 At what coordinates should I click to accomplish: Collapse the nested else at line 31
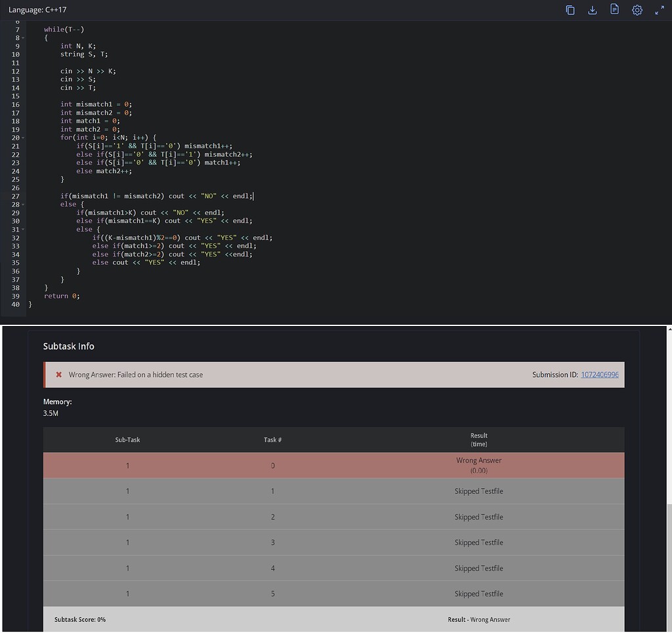[x=22, y=228]
